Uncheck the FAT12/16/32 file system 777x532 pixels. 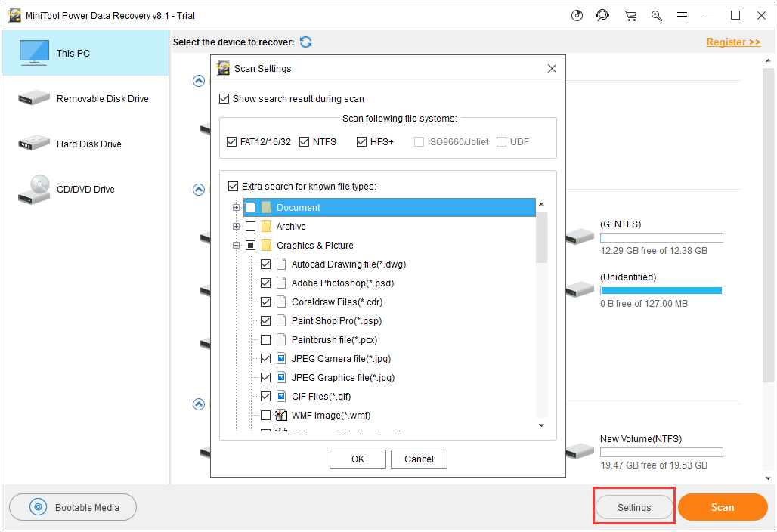(231, 141)
